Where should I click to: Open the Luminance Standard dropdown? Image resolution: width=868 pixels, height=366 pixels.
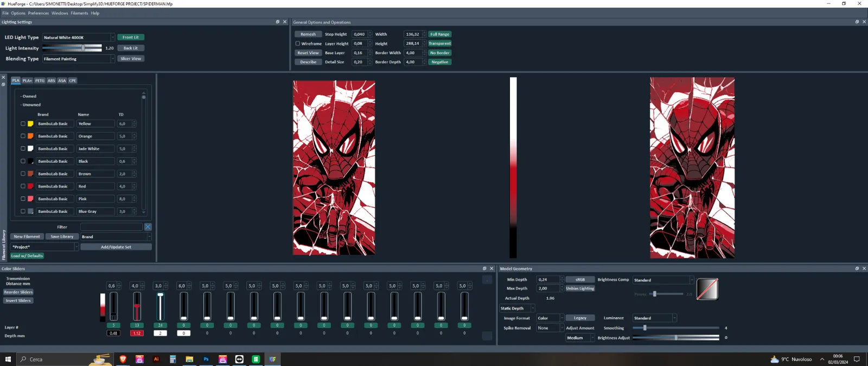pyautogui.click(x=654, y=318)
